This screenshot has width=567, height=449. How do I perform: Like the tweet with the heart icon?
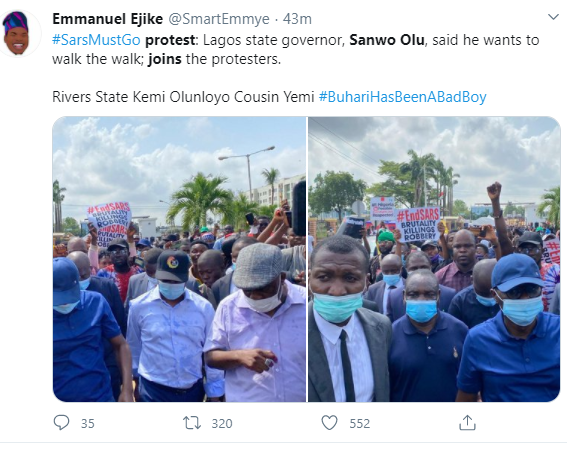coord(329,423)
